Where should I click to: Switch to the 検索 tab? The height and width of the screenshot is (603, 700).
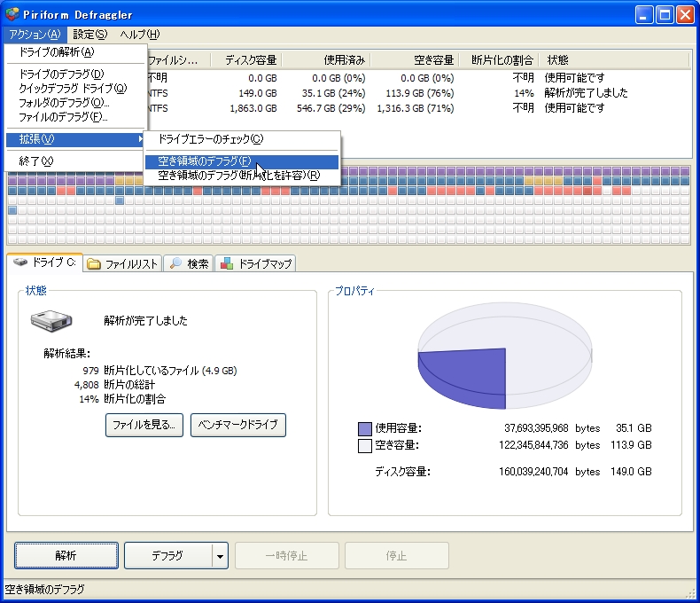point(189,264)
